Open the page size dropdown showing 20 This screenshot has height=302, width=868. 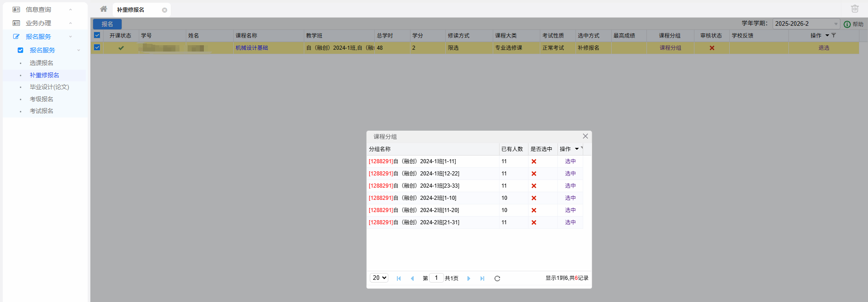379,278
